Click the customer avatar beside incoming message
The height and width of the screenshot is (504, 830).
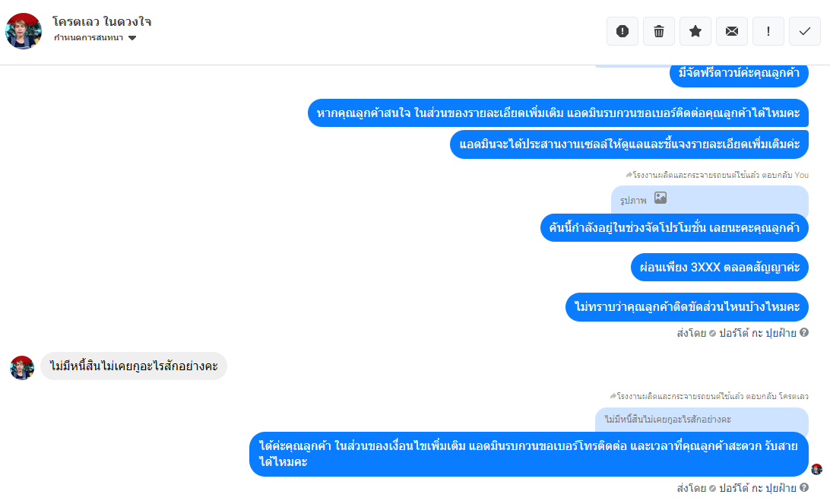click(x=22, y=367)
